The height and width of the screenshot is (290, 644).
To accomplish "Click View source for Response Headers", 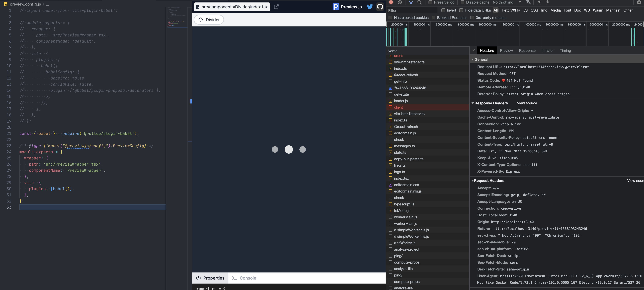I will 527,103.
